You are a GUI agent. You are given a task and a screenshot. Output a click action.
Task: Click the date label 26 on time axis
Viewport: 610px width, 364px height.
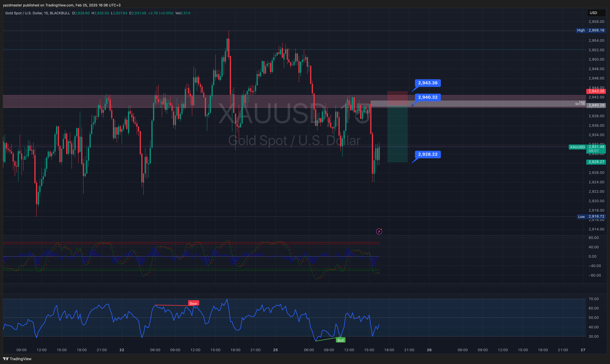[x=429, y=350]
